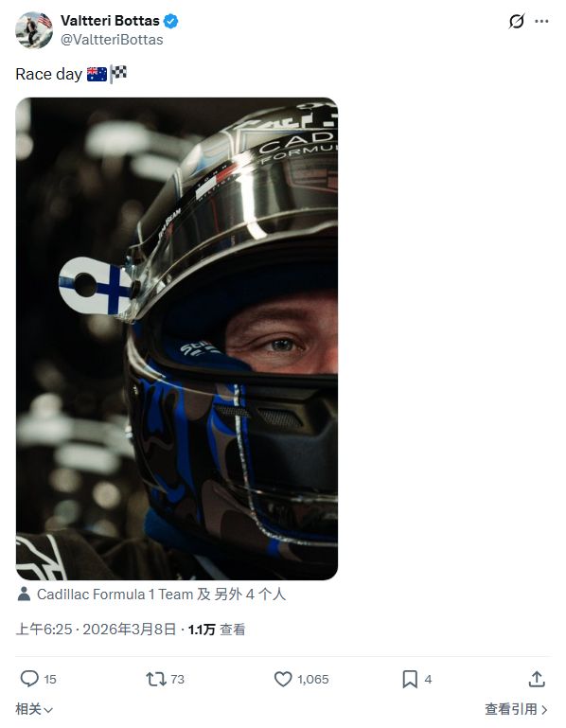Open the Grok slash-circle icon
This screenshot has width=566, height=728.
click(517, 21)
